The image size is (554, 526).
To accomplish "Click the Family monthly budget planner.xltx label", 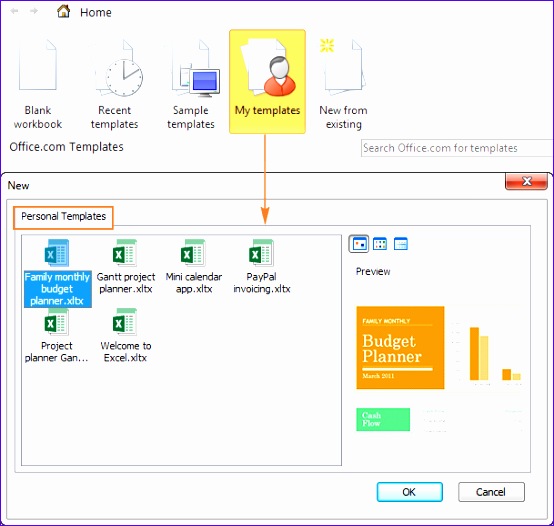I will pos(58,289).
